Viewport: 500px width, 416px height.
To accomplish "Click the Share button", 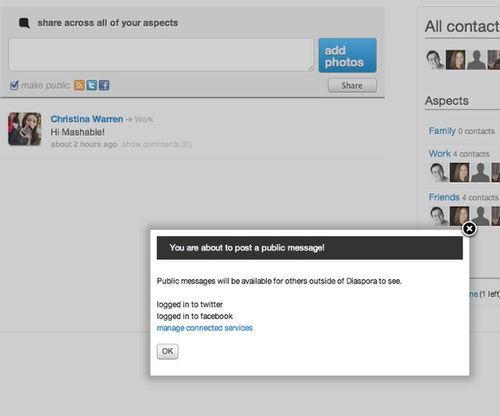I will point(352,86).
